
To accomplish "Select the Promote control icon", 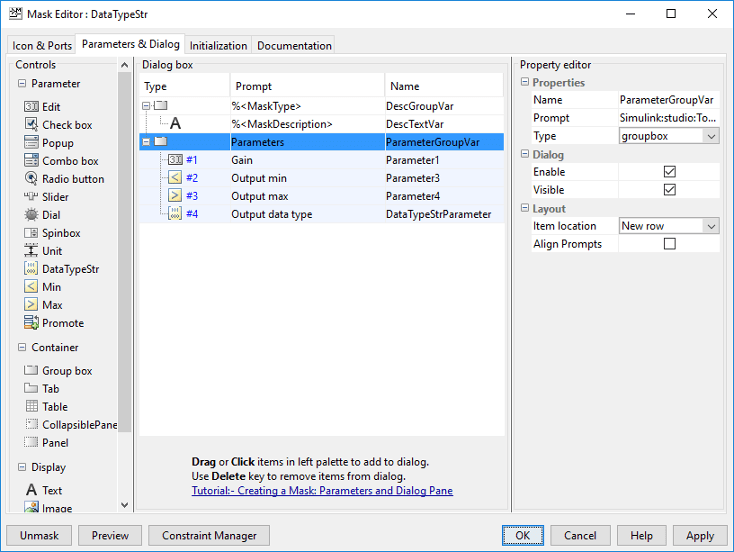I will click(32, 323).
